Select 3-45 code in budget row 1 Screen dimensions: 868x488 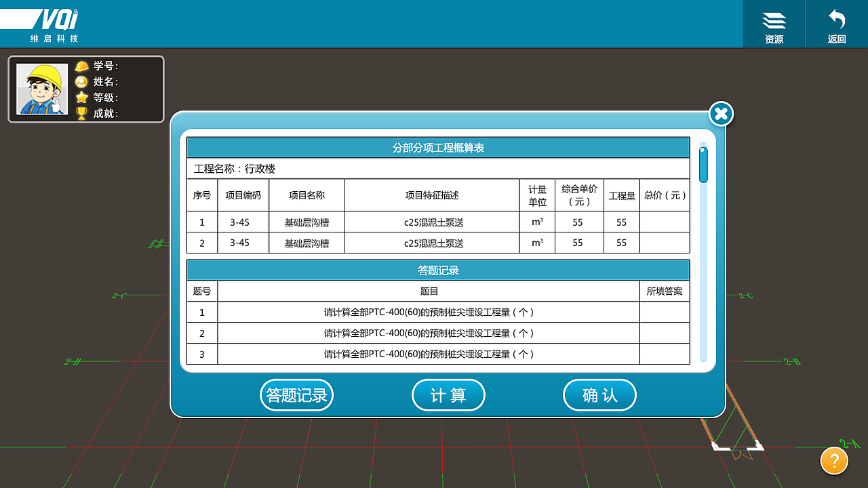coord(239,222)
